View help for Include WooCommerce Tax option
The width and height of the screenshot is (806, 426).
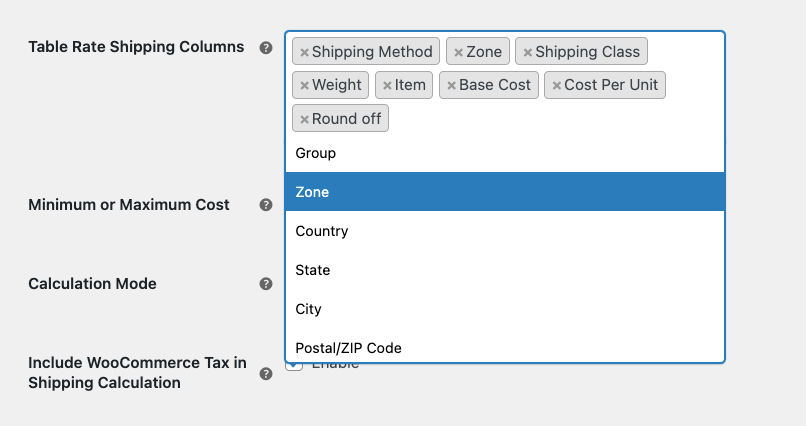[x=266, y=374]
